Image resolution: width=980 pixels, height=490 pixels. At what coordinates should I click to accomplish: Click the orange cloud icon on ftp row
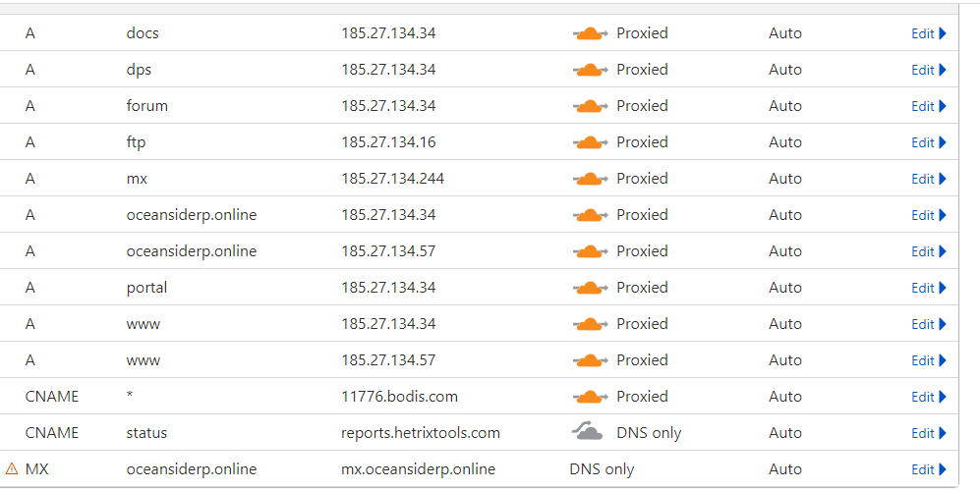tap(590, 142)
